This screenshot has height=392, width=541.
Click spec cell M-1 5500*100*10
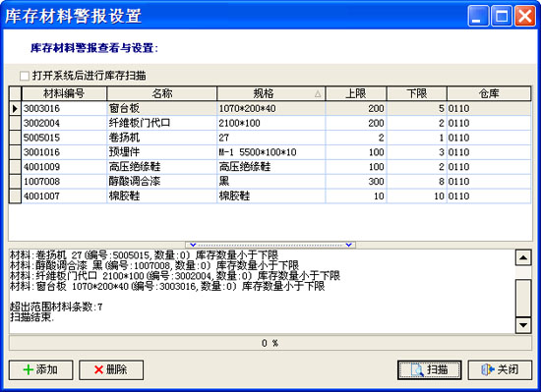click(271, 152)
